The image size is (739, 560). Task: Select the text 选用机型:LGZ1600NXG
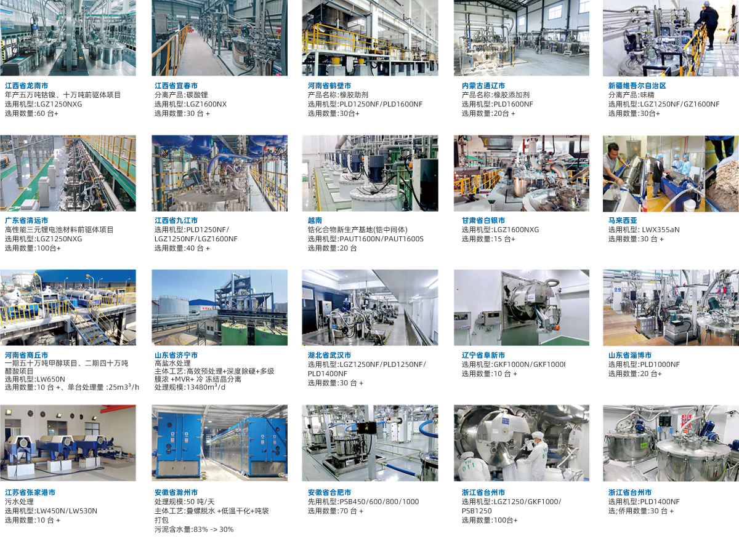pos(501,230)
